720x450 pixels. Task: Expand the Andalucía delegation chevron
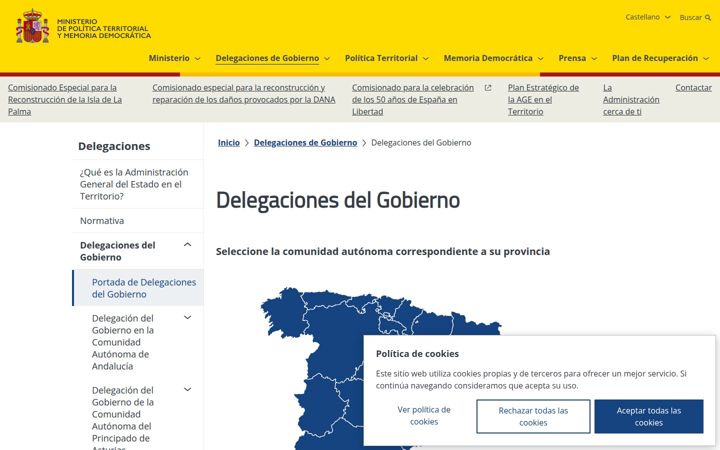tap(187, 317)
